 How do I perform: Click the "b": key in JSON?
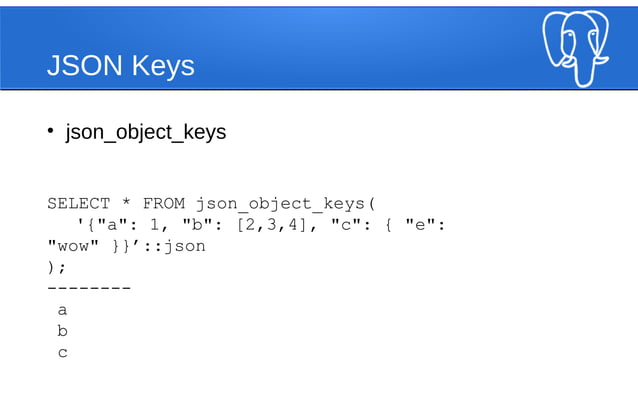(x=203, y=224)
